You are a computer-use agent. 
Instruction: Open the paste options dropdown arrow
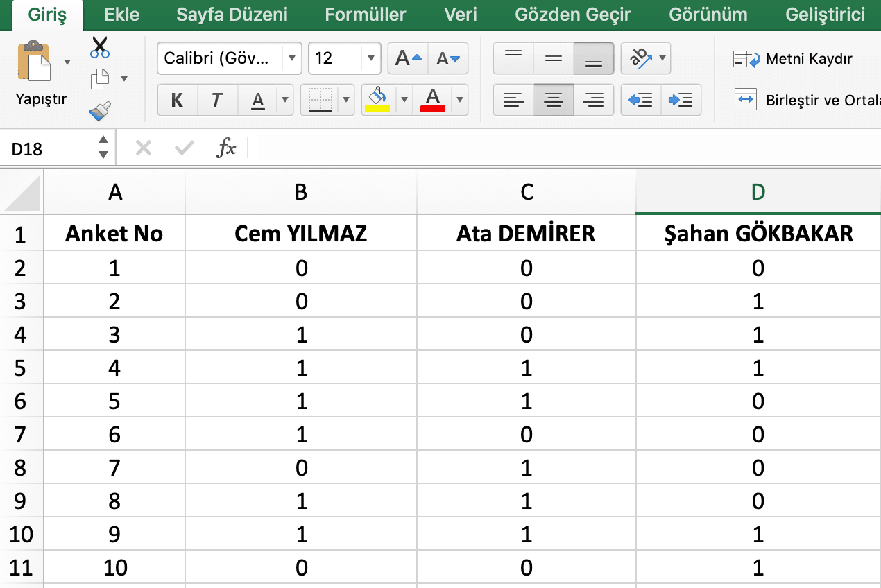pos(67,62)
